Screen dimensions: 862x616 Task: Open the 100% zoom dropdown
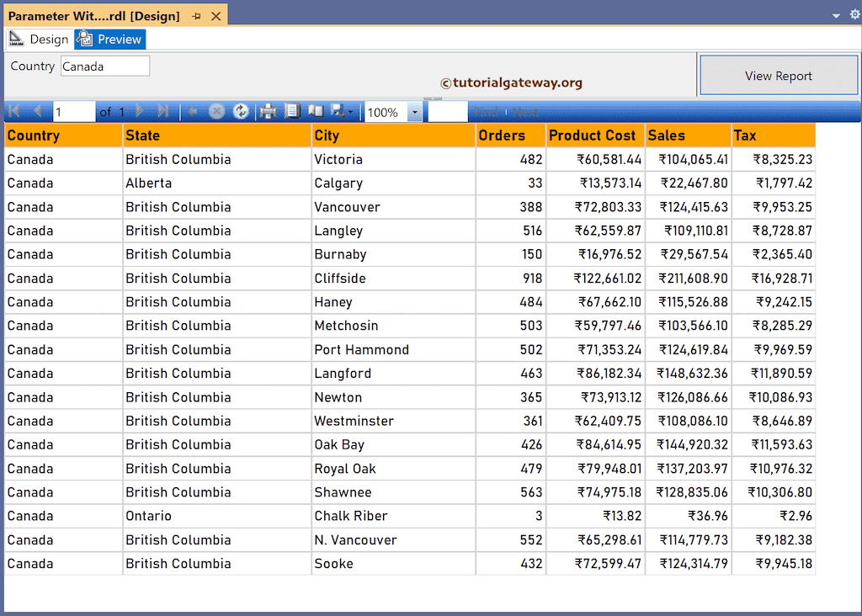tap(414, 112)
